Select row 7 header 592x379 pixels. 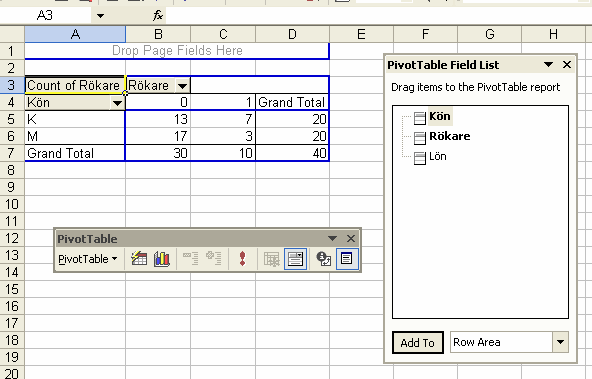pyautogui.click(x=12, y=153)
